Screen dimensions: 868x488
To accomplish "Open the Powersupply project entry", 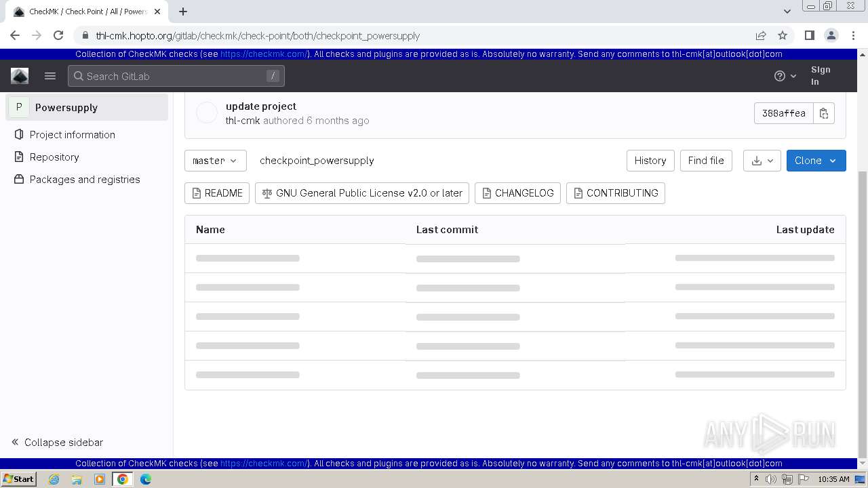I will pyautogui.click(x=87, y=107).
